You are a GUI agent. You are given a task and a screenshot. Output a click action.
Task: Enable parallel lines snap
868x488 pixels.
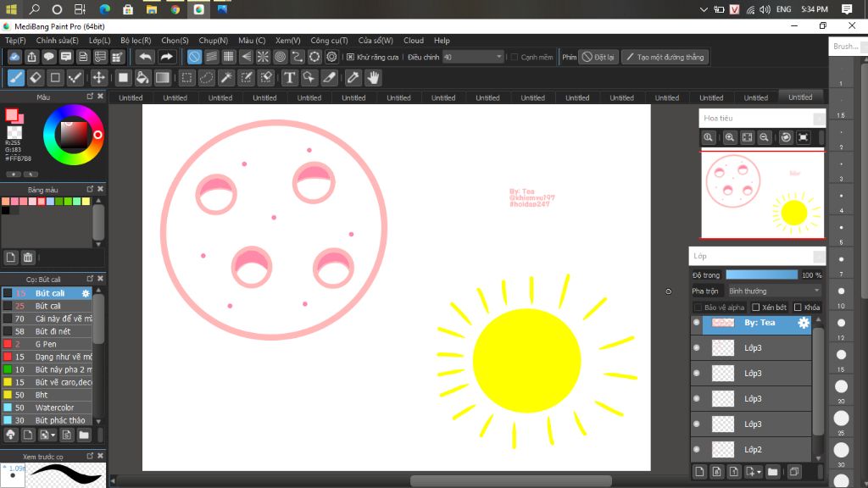[x=211, y=57]
